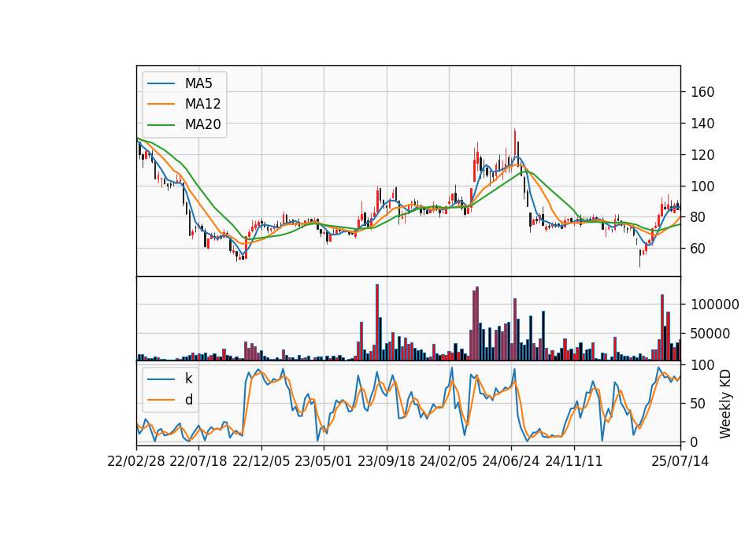Click the 24/11/11 date tick label

pyautogui.click(x=574, y=461)
